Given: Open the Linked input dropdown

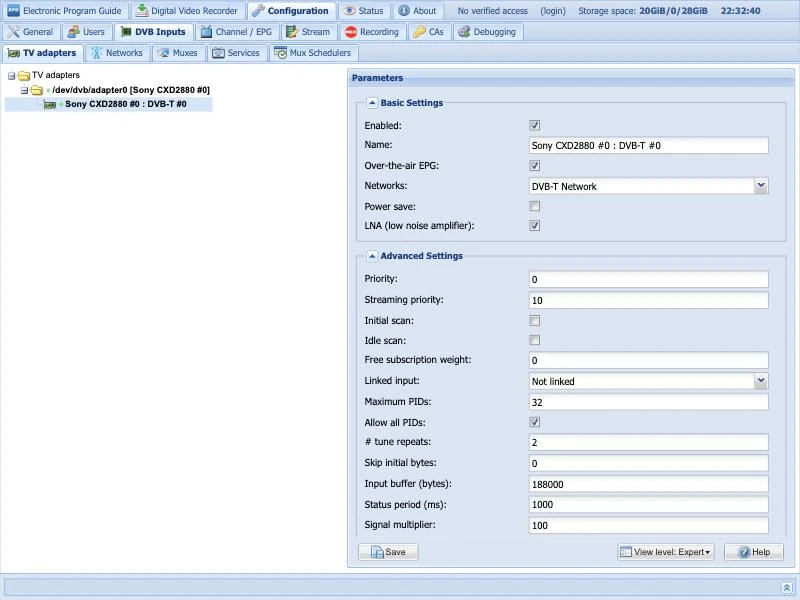Looking at the screenshot, I should [x=648, y=381].
